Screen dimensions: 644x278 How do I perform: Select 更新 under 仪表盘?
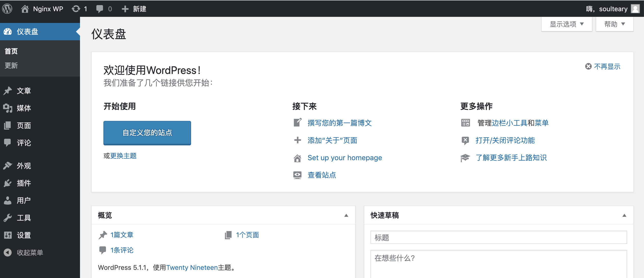[x=11, y=66]
